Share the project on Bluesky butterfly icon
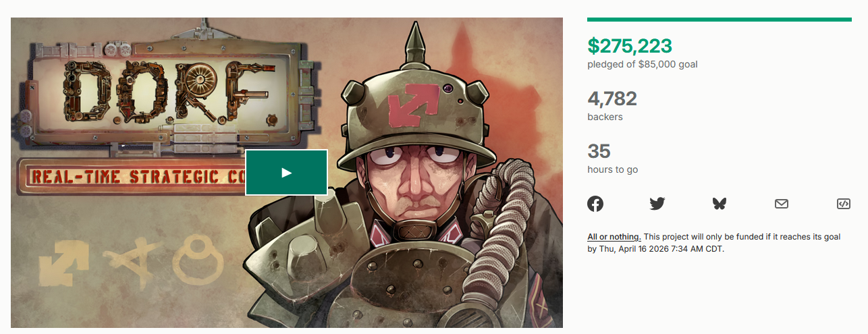Image resolution: width=868 pixels, height=334 pixels. (x=720, y=203)
